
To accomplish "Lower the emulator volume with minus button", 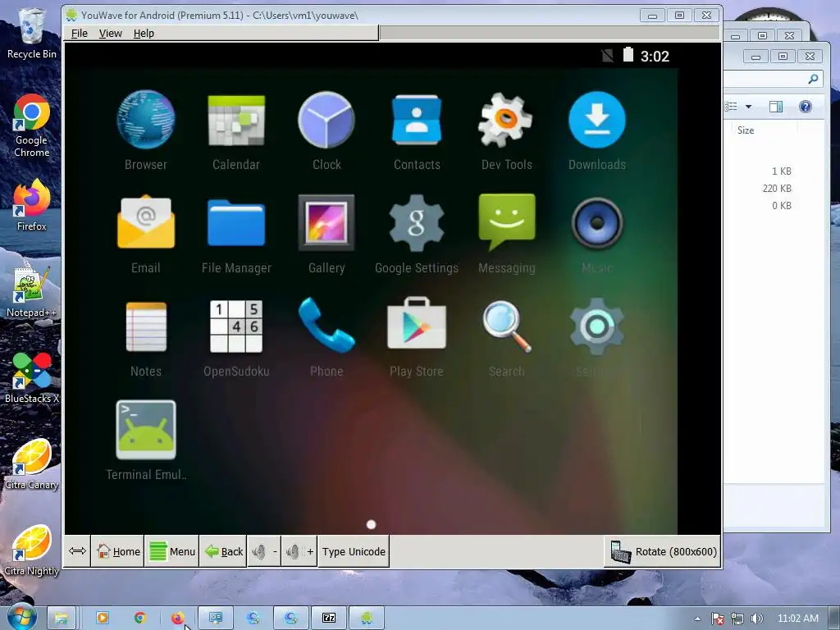I will point(264,551).
